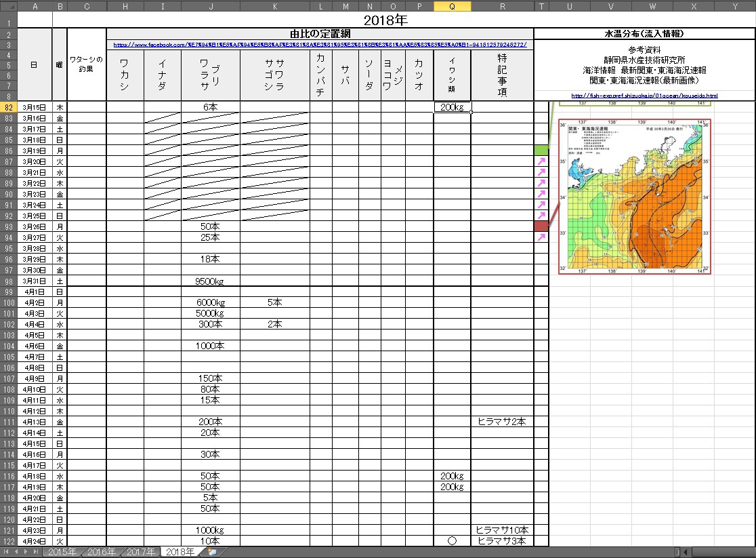Select the 2本 cell on 4月4日
This screenshot has height=558, width=756.
pyautogui.click(x=275, y=324)
